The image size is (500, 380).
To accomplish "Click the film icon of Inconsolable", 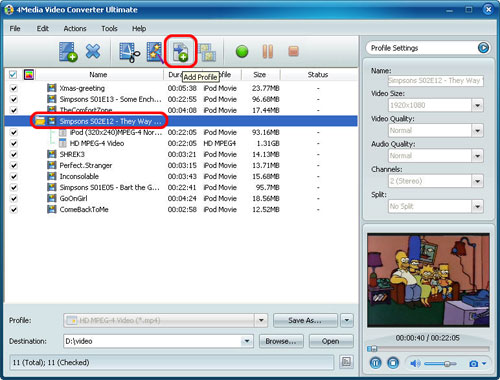I will point(52,176).
